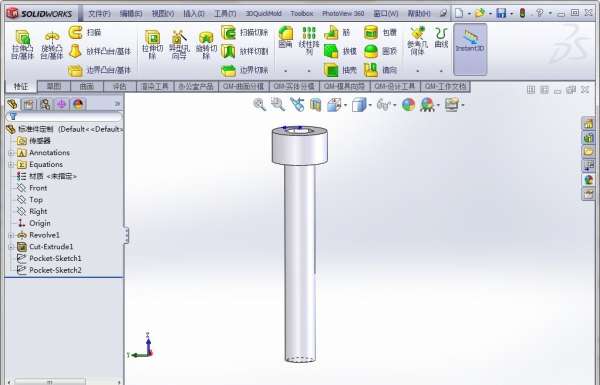Toggle the FeatureManager design tree tab
This screenshot has width=600, height=385.
tap(13, 104)
